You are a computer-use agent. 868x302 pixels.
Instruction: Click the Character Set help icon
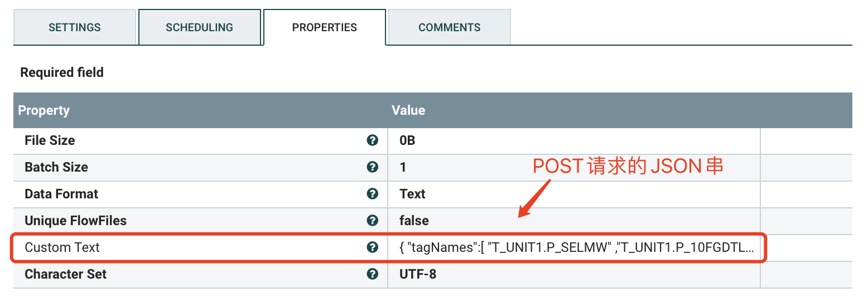point(373,274)
